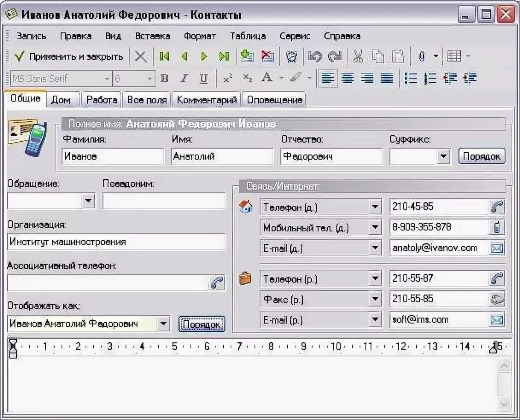
Task: Open the Суффикс dropdown list
Action: 443,156
